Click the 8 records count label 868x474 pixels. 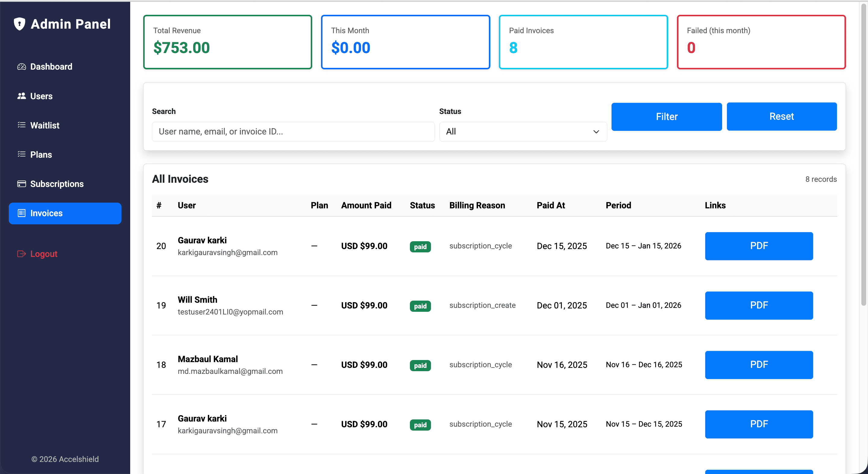coord(821,179)
